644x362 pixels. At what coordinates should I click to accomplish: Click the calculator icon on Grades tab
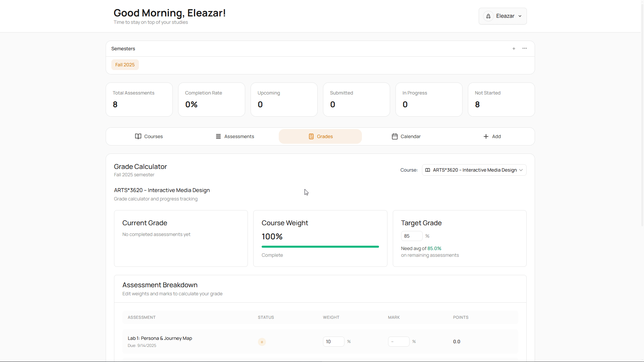[x=311, y=136]
